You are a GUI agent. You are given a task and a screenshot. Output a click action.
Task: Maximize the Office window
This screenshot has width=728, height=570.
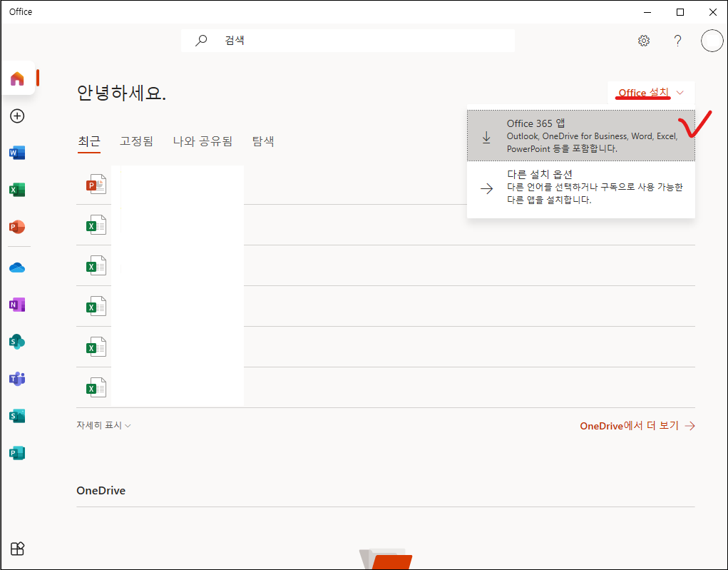(680, 12)
